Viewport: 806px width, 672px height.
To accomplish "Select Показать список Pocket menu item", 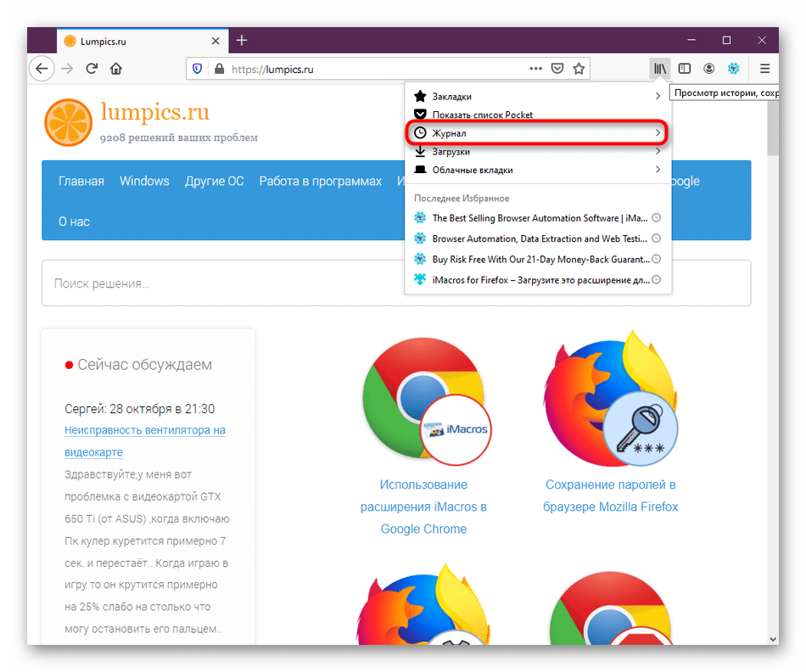I will 482,115.
